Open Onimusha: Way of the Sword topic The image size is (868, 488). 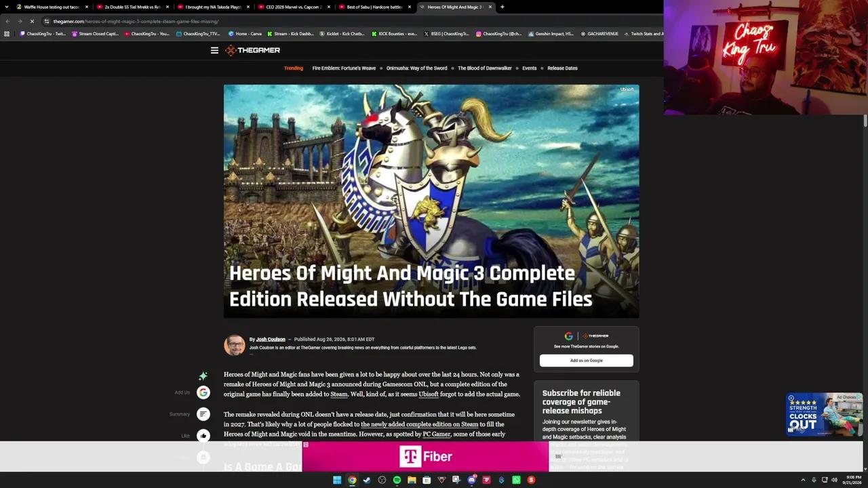pyautogui.click(x=416, y=68)
